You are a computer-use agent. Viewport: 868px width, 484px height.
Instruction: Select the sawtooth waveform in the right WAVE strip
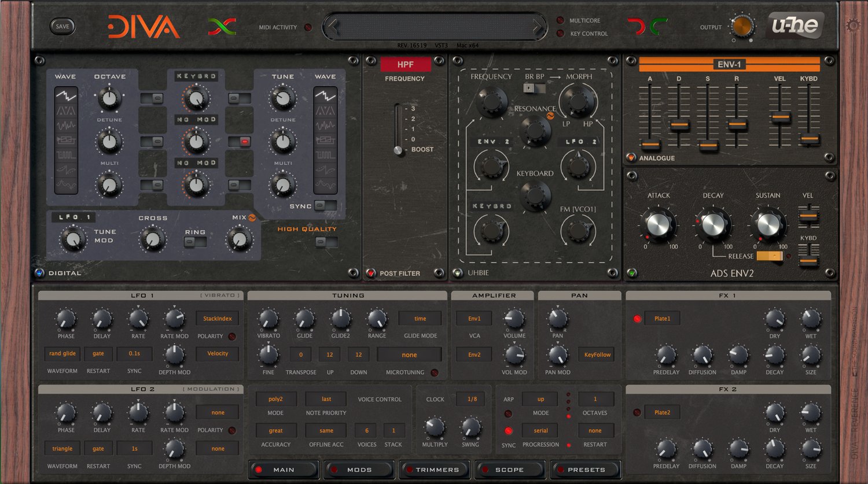tap(325, 95)
